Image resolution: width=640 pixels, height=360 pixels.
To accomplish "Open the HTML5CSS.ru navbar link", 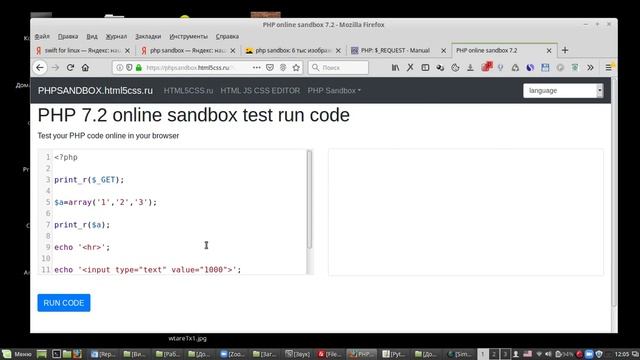I will click(x=188, y=91).
